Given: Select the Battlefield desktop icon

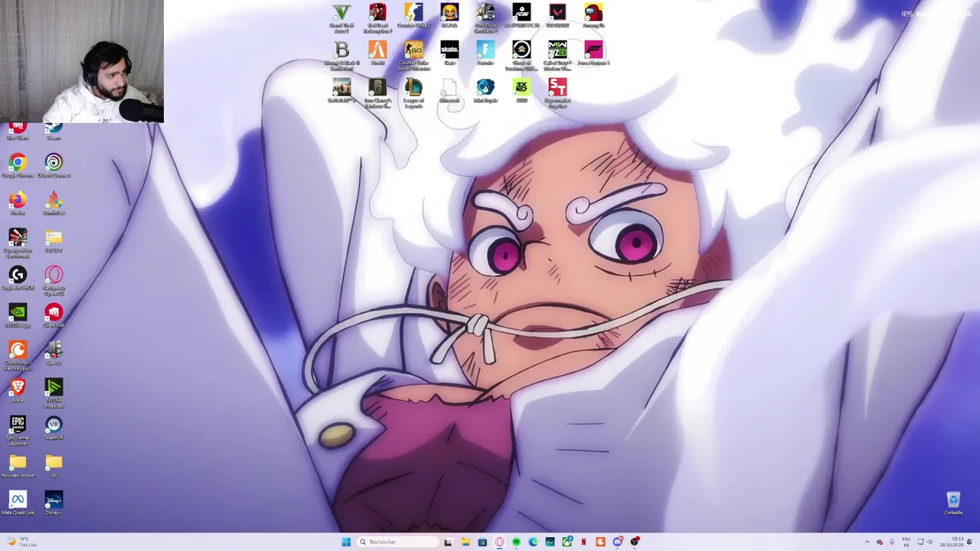Looking at the screenshot, I should (x=341, y=91).
